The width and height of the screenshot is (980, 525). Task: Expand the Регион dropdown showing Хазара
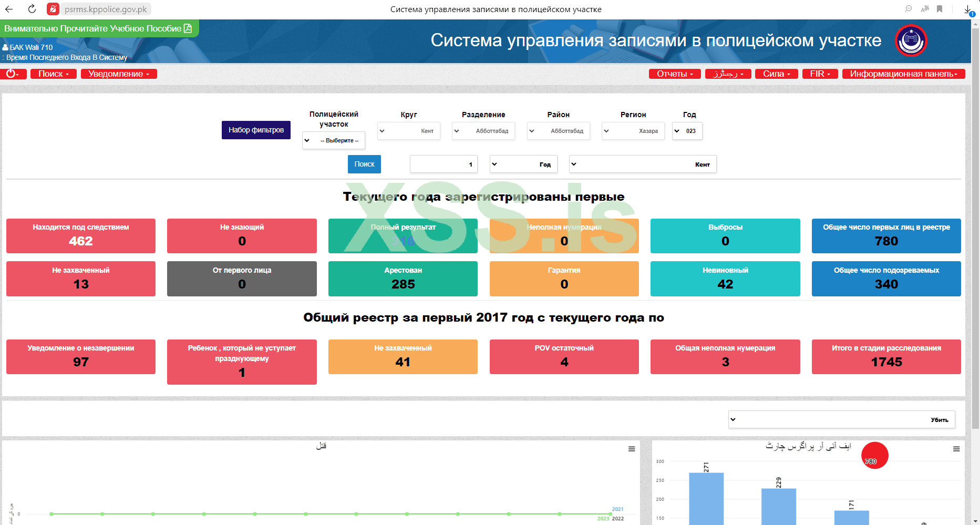[x=633, y=131]
